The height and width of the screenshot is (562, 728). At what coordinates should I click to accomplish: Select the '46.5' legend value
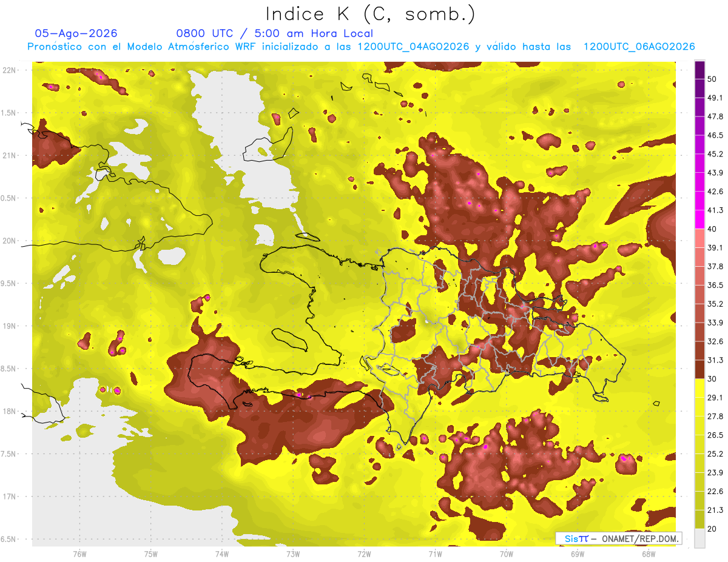click(715, 135)
